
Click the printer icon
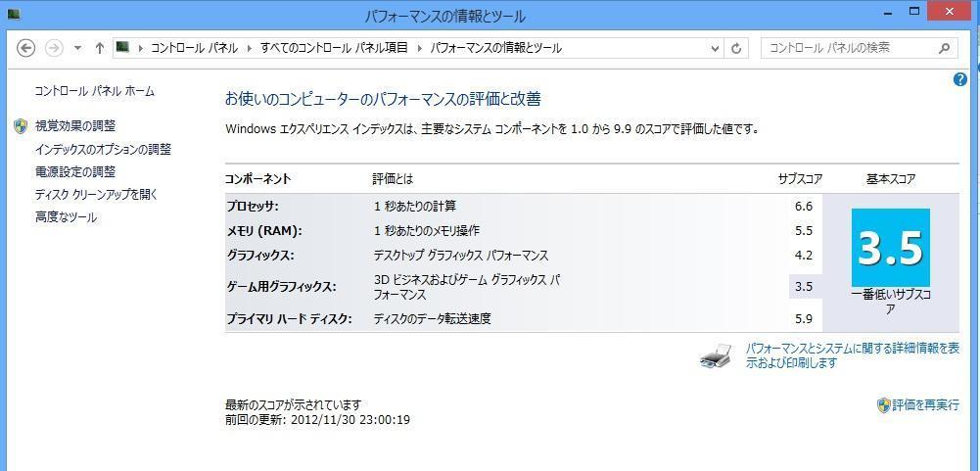717,354
